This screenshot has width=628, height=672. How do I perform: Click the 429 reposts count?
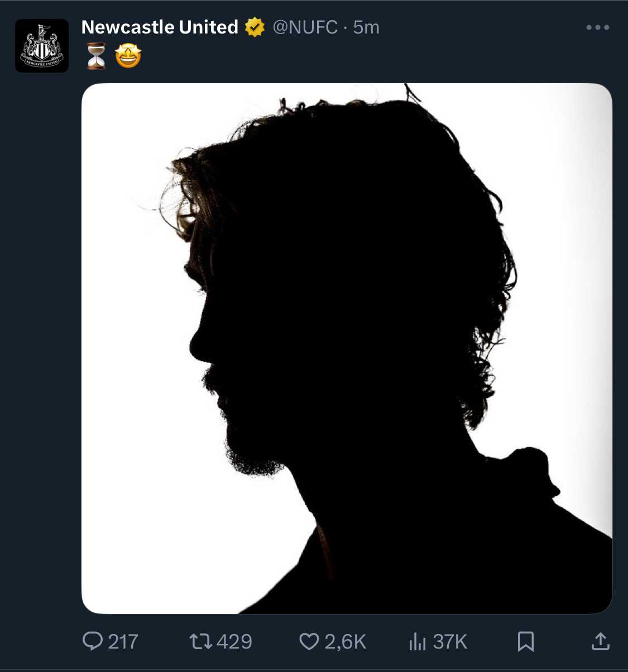pos(234,642)
